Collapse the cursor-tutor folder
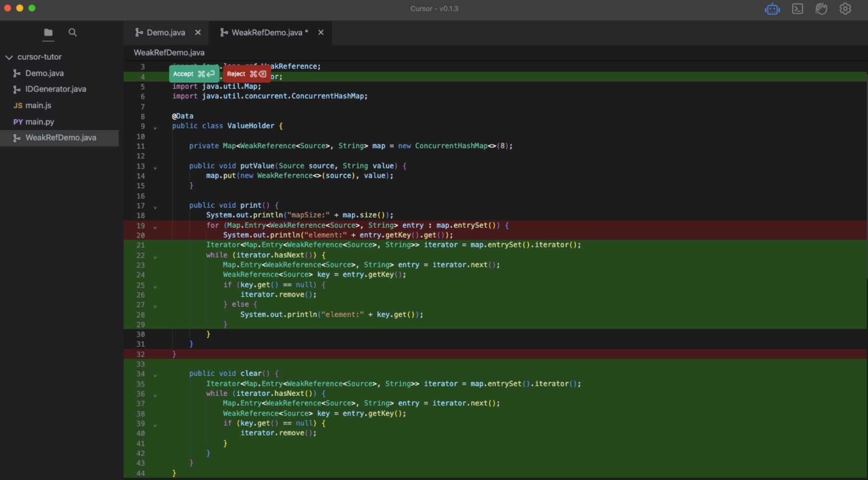 tap(9, 57)
